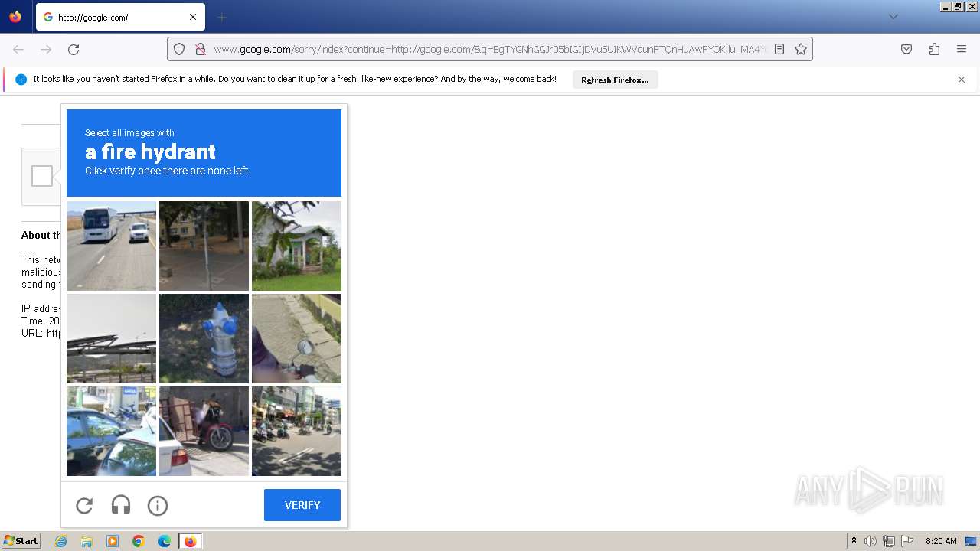Reload the current page
The width and height of the screenshot is (980, 551).
73,49
